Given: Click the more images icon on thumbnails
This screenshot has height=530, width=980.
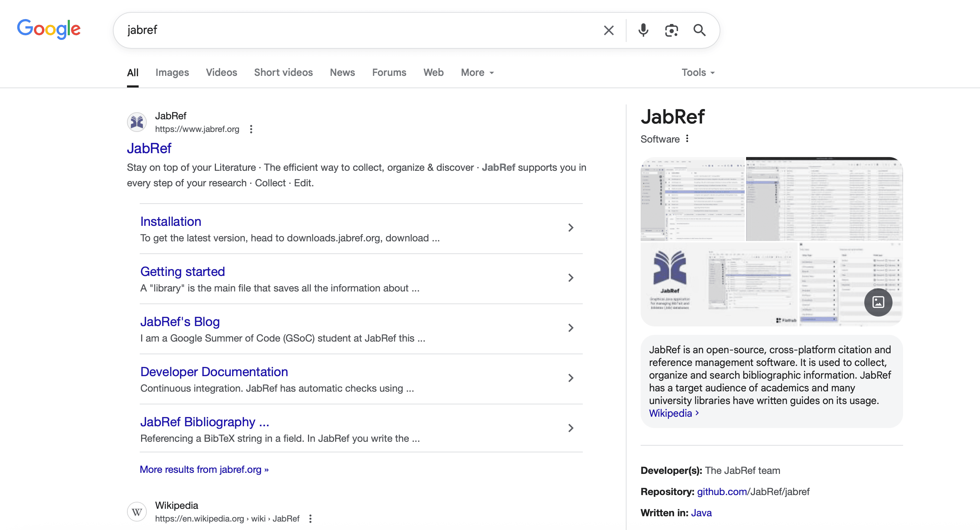Looking at the screenshot, I should [x=878, y=302].
